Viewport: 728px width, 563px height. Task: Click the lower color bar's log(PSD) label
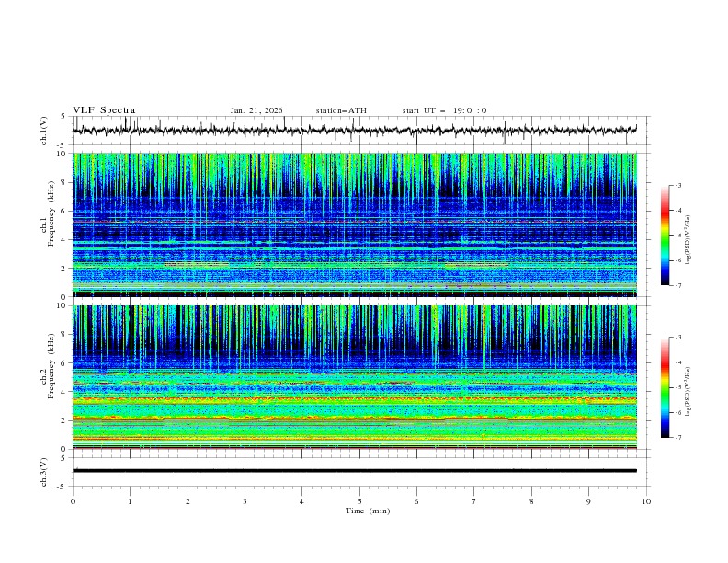click(688, 391)
